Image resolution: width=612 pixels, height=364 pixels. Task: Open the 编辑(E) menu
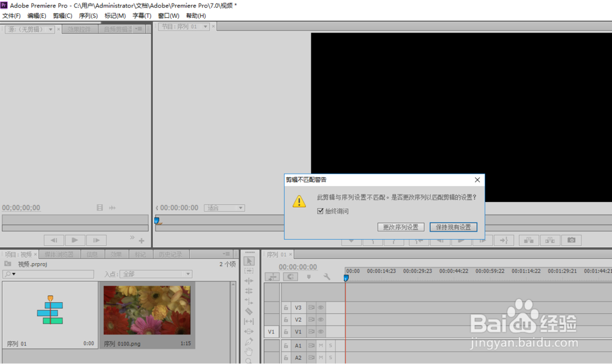pos(37,16)
